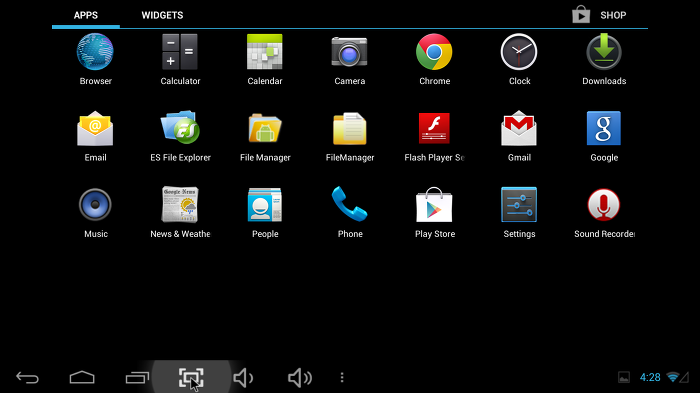The width and height of the screenshot is (700, 393).
Task: Open the Clock app
Action: click(519, 52)
